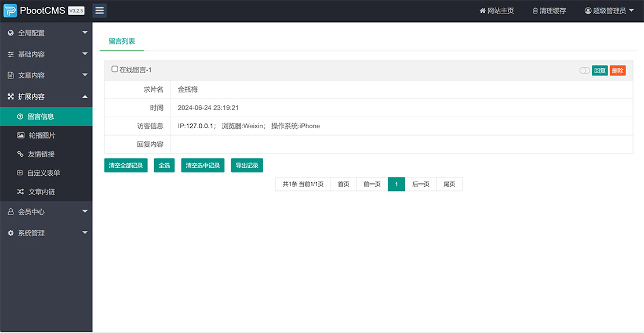Click the red 删除 button
This screenshot has height=333, width=644.
[618, 71]
